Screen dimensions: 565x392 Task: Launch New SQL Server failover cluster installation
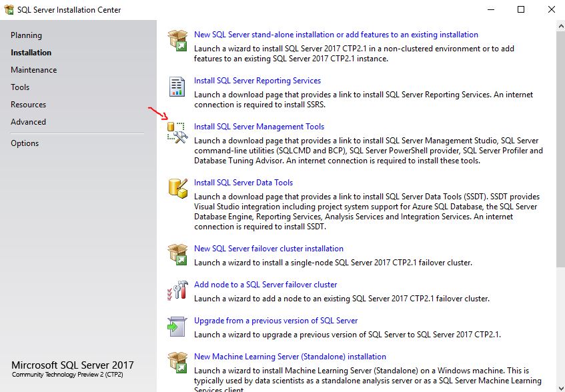click(x=269, y=249)
